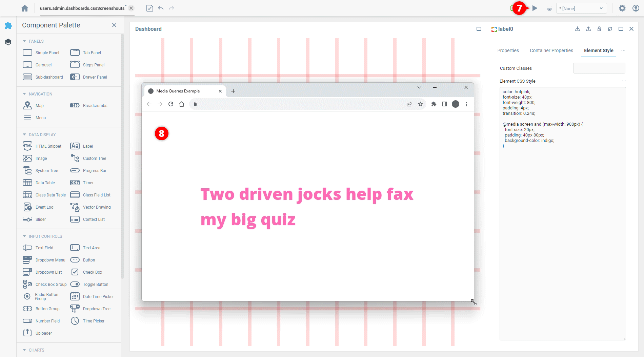Expand the CHARTS section

[x=24, y=350]
